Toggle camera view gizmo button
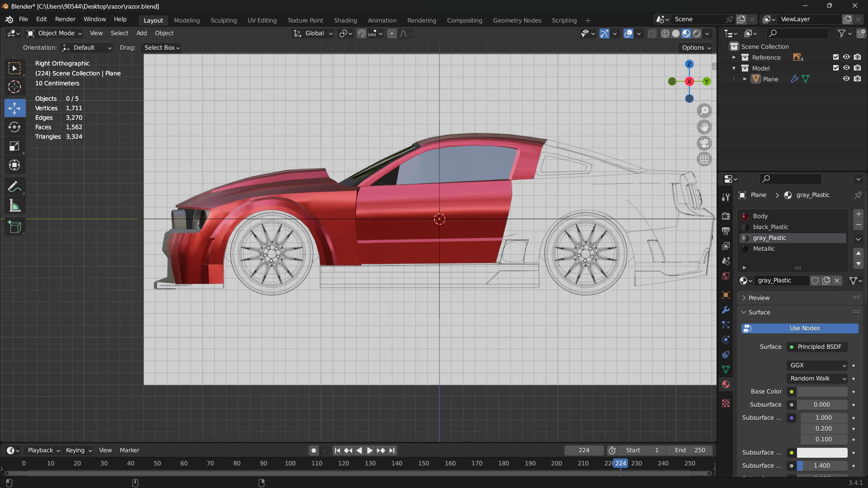The image size is (868, 488). [x=704, y=143]
